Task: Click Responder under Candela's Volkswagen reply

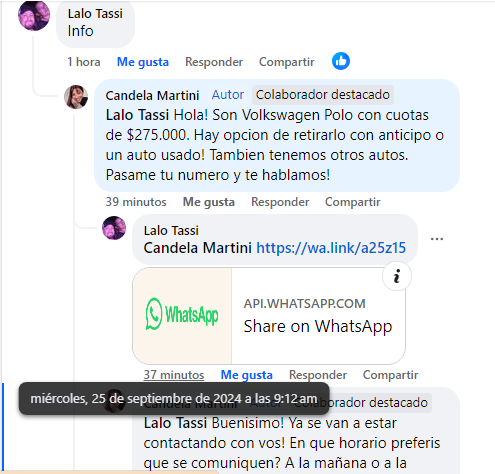Action: 280,202
